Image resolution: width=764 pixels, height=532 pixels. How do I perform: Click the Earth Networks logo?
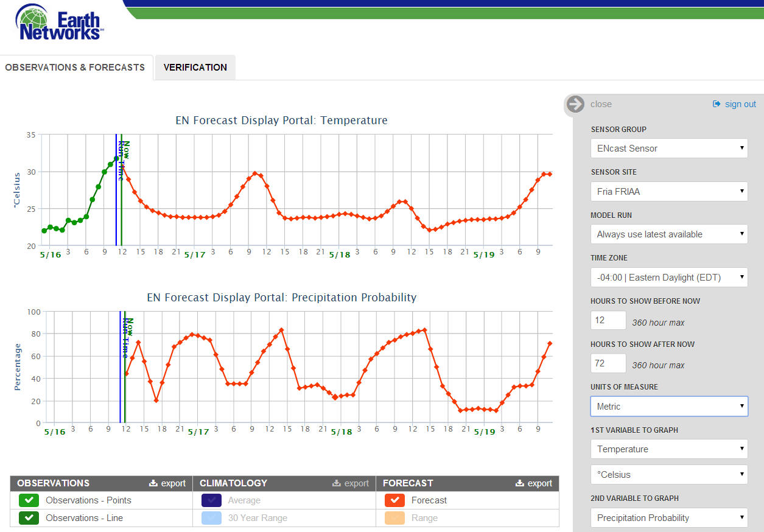coord(59,22)
